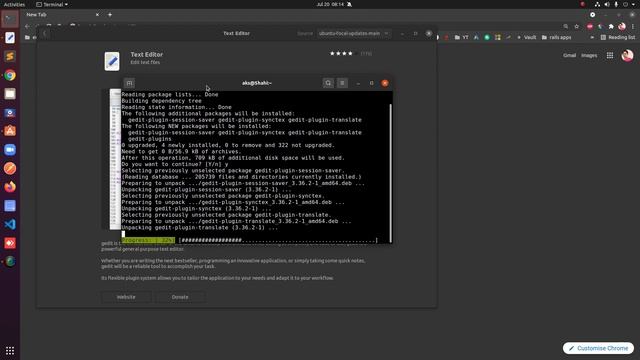Launch Text Editor from the dock
640x360 pixels.
click(x=10, y=38)
